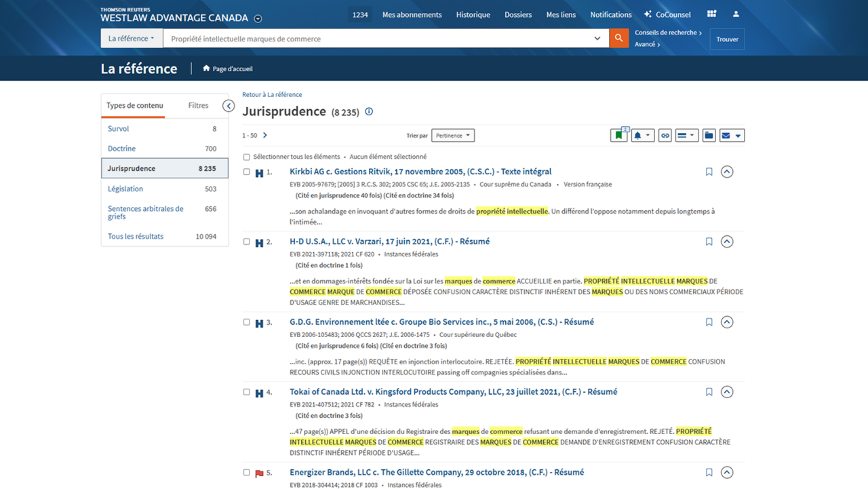The width and height of the screenshot is (868, 489).
Task: Click the Trouver button
Action: [727, 39]
